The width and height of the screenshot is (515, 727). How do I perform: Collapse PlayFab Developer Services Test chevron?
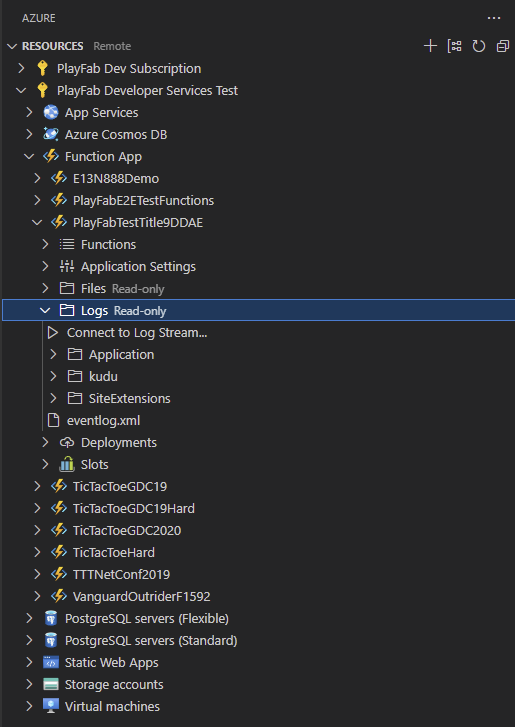click(21, 90)
